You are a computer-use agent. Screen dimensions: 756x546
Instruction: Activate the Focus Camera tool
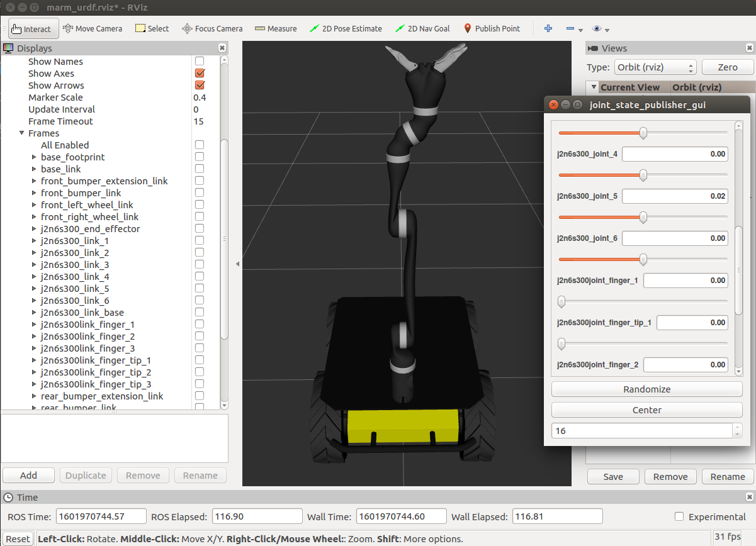(212, 28)
